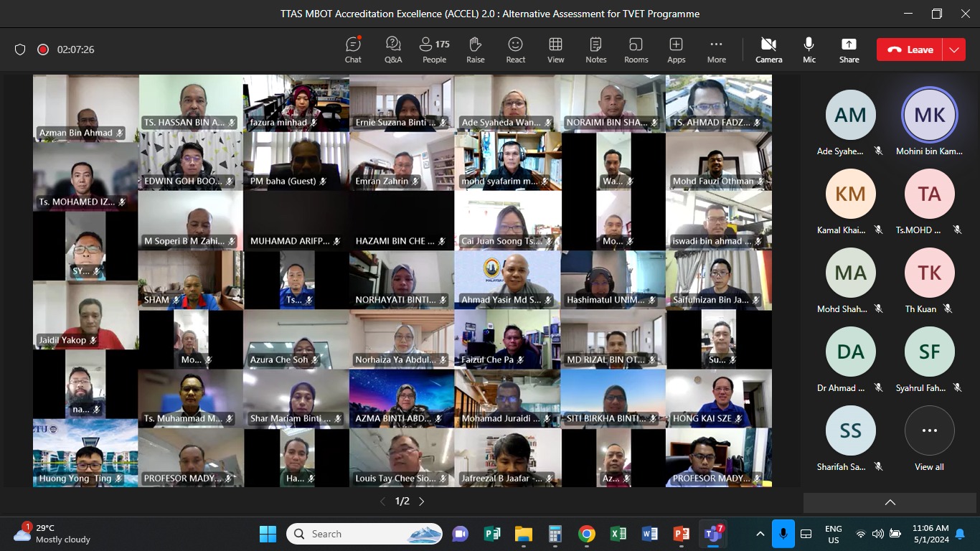Go to next page of video gallery
The image size is (980, 551).
(x=422, y=501)
